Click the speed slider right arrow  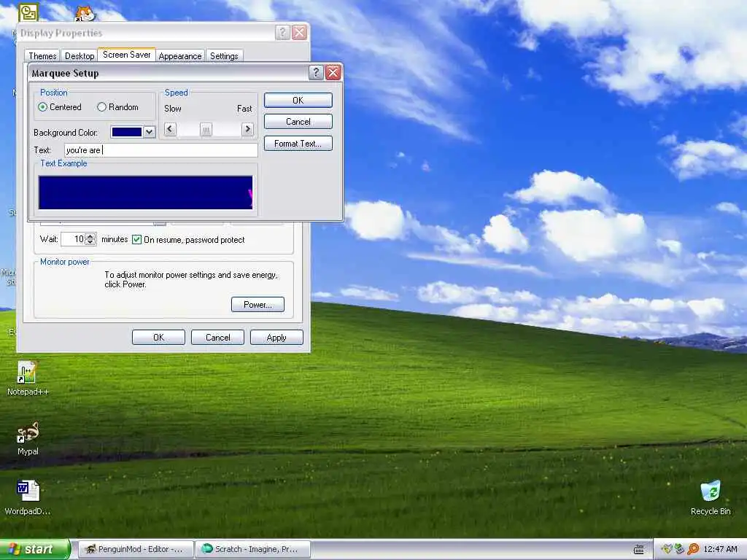coord(247,129)
